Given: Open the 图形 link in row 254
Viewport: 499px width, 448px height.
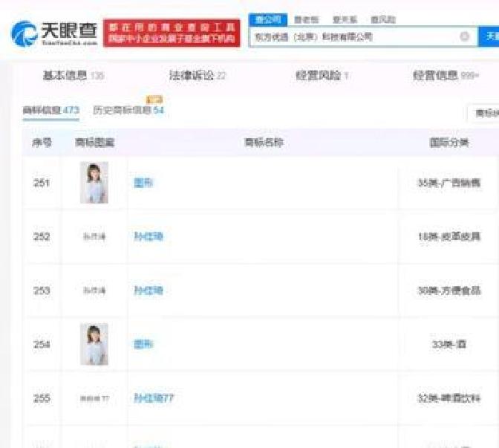Looking at the screenshot, I should 143,344.
